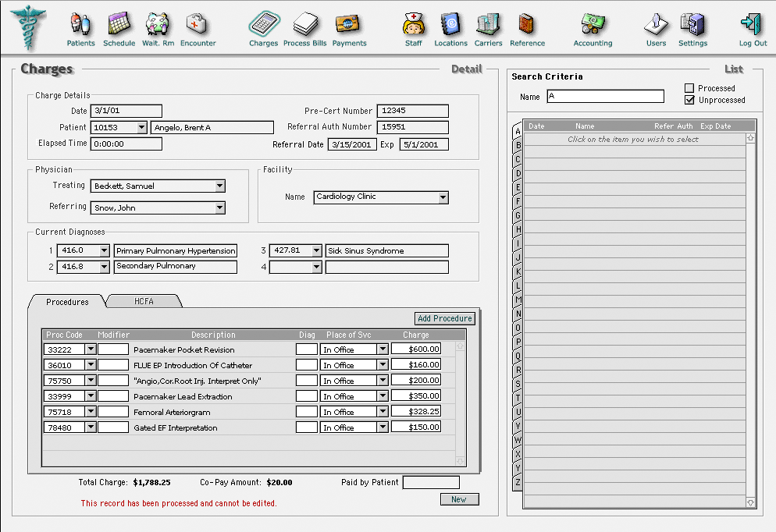Click the Referral Date field
Screen dimensions: 776x532
click(351, 144)
